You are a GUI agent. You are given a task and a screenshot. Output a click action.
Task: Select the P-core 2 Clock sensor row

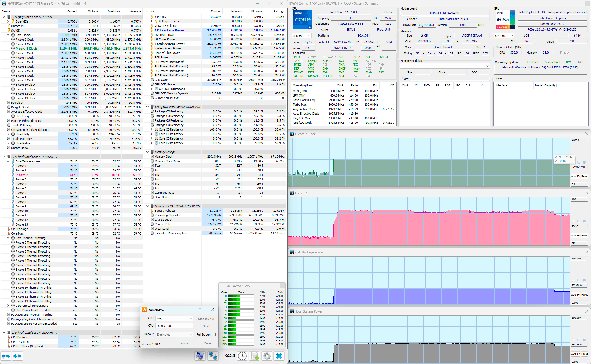point(26,49)
